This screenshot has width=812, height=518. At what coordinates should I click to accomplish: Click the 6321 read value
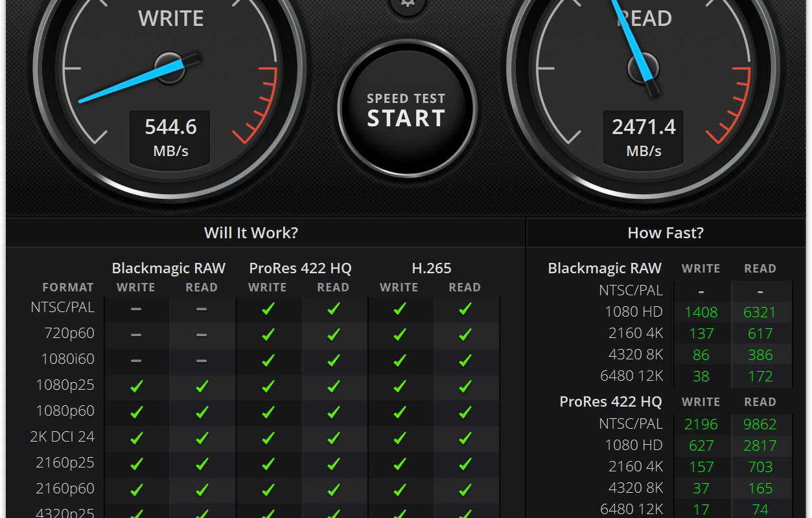pos(760,312)
